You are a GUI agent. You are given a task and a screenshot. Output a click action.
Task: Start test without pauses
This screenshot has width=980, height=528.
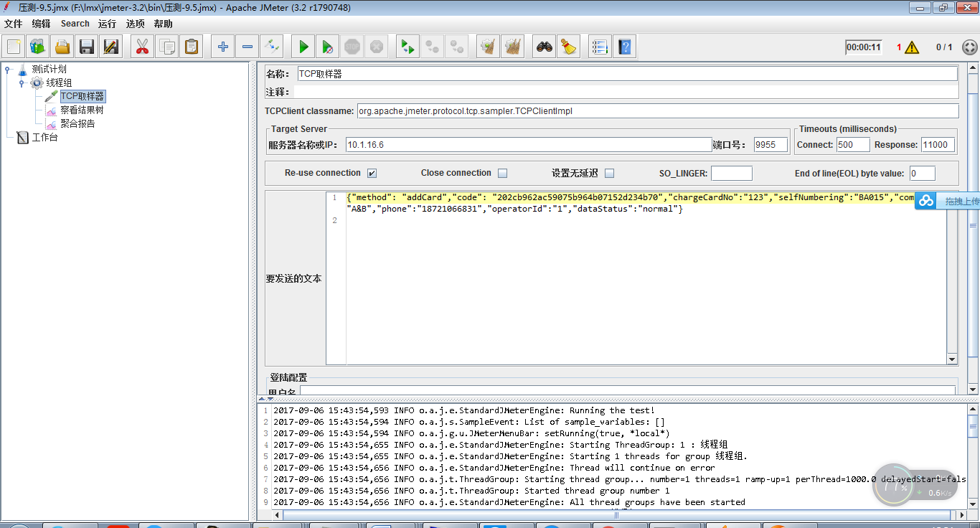[x=327, y=46]
